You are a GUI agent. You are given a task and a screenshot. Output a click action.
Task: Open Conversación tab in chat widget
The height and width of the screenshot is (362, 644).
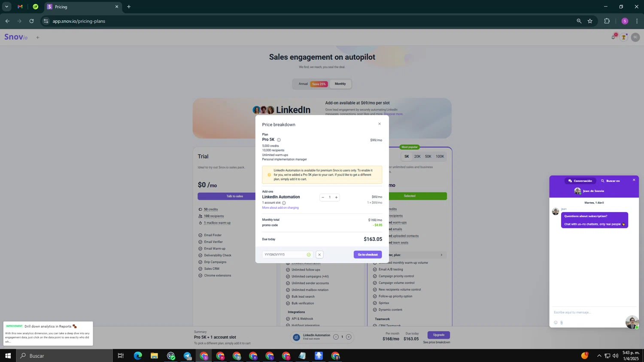click(x=580, y=181)
